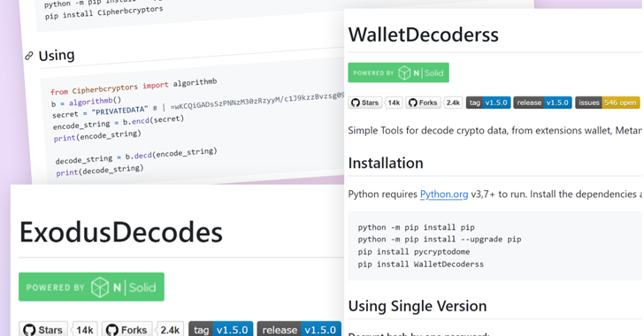Click the line 'pip install Cipherbcryptors'
The height and width of the screenshot is (336, 644).
tap(103, 12)
